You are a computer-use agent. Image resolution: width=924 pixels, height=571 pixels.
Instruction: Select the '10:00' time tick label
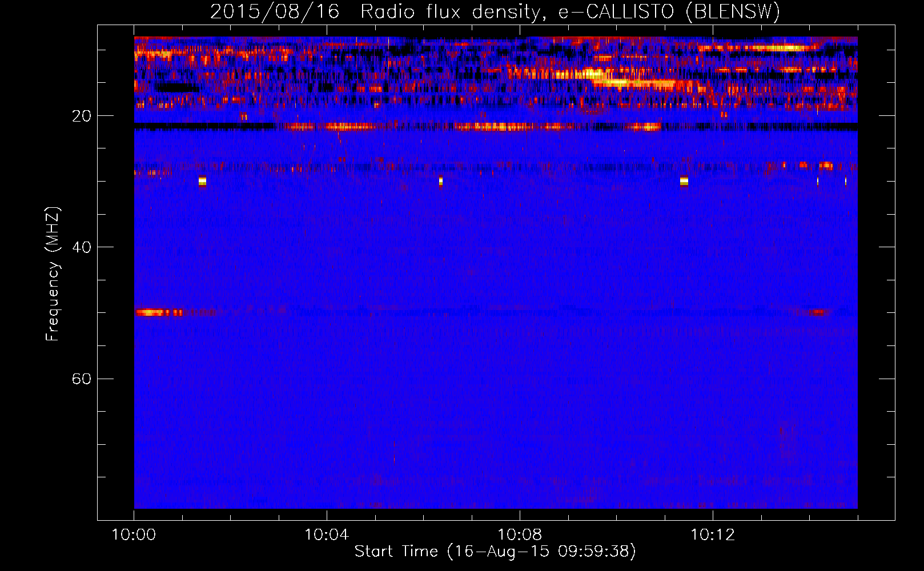tap(134, 535)
